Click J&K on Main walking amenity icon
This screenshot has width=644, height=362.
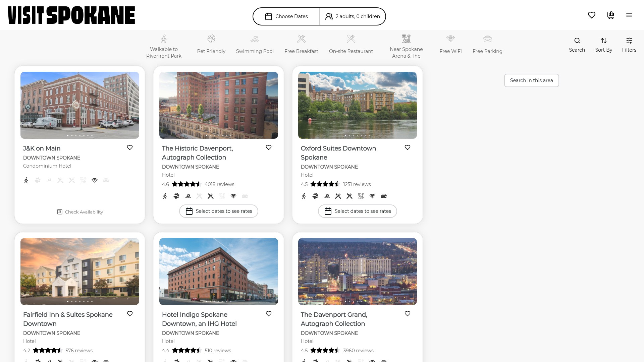click(26, 180)
